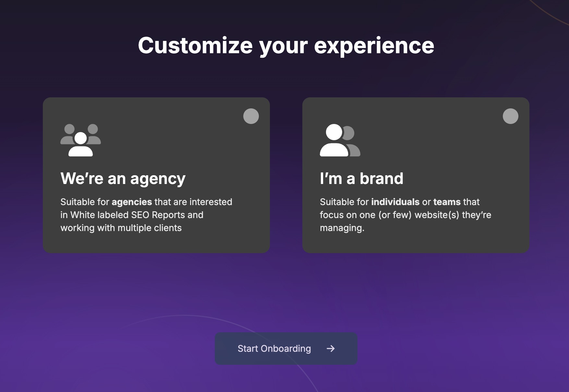Click the bolded word 'agencies' in card text
569x392 pixels.
[x=132, y=202]
